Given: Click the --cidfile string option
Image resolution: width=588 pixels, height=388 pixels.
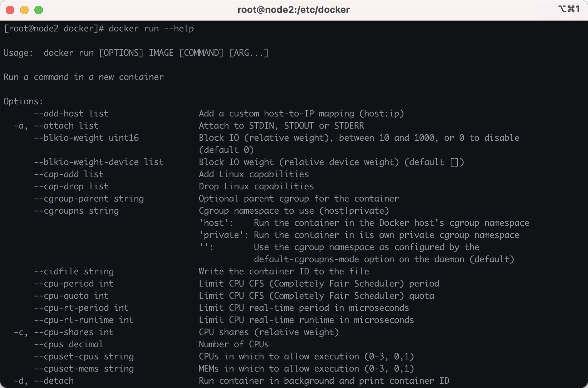Looking at the screenshot, I should [74, 272].
